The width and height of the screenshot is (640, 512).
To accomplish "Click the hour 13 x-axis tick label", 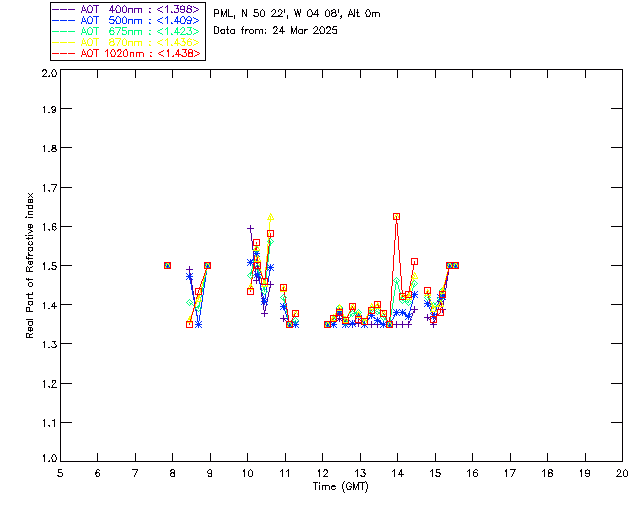I will coord(360,473).
